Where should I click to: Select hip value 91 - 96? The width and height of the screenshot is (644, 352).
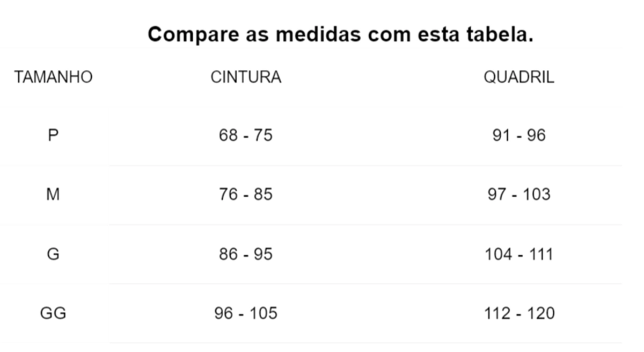coord(519,135)
